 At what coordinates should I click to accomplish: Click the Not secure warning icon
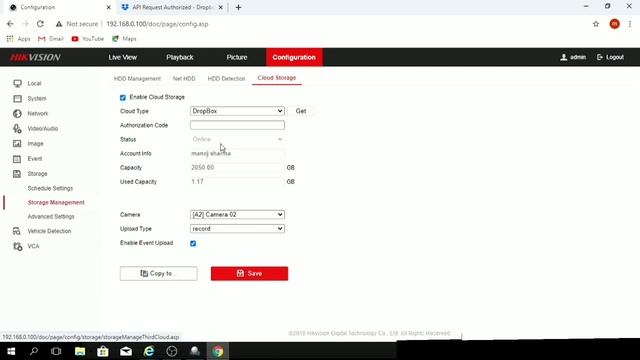59,24
